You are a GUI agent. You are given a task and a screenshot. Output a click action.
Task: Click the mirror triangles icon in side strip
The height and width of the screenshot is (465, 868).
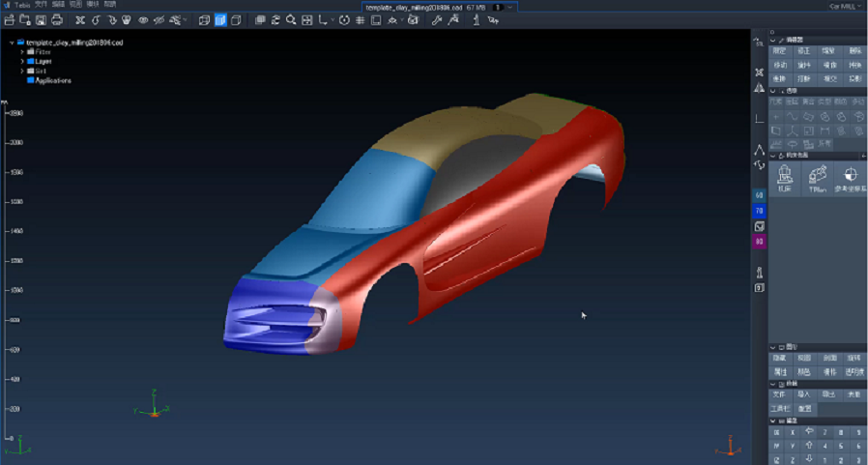coord(759,87)
